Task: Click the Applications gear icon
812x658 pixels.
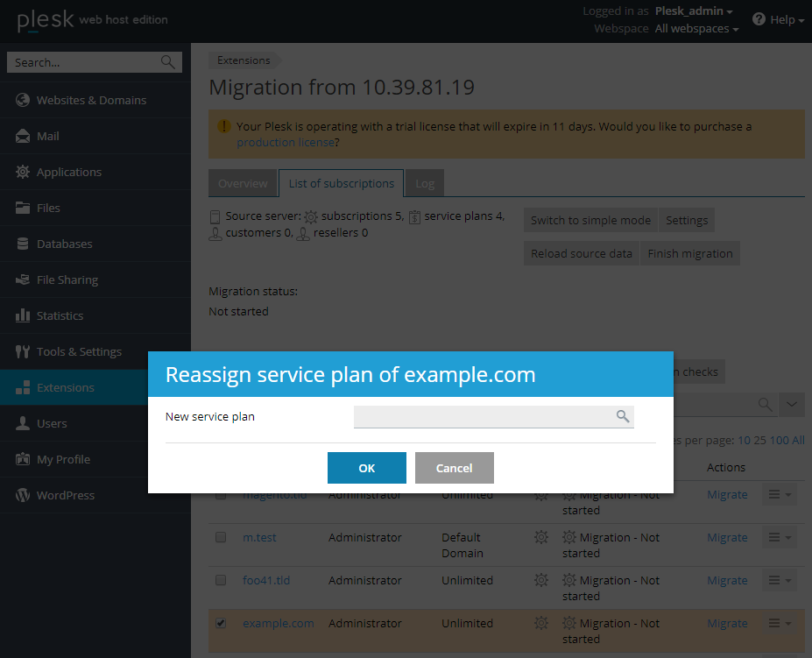Action: tap(22, 172)
